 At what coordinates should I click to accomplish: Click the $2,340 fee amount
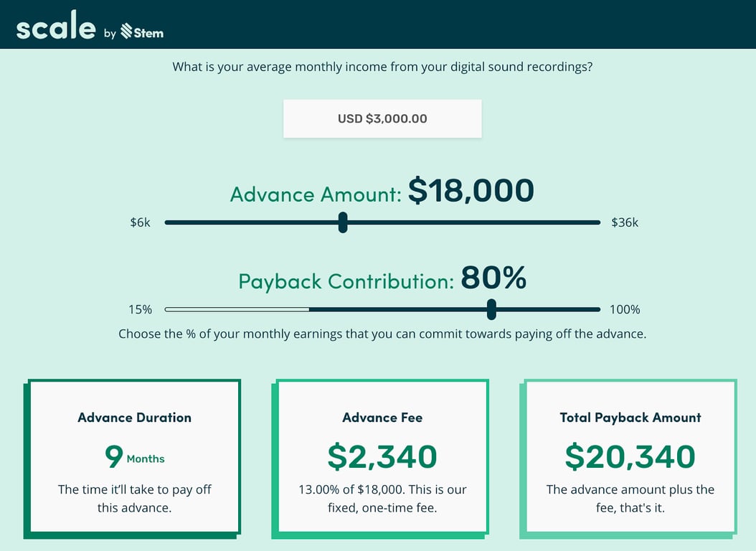[382, 457]
